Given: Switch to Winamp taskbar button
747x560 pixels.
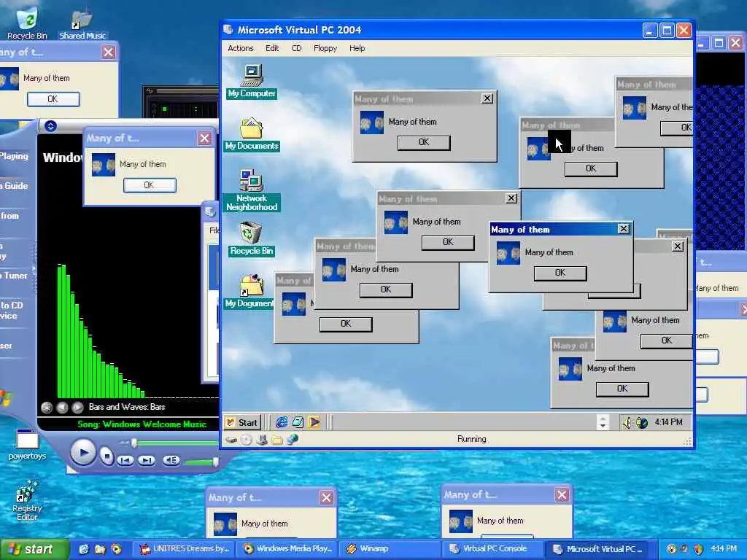Looking at the screenshot, I should (x=390, y=549).
